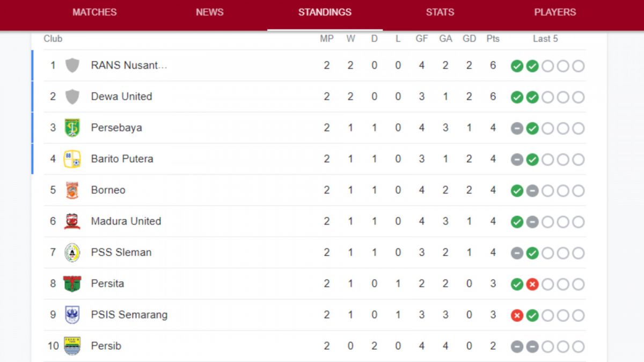Select the PSIS Semarang club crest

point(72,315)
